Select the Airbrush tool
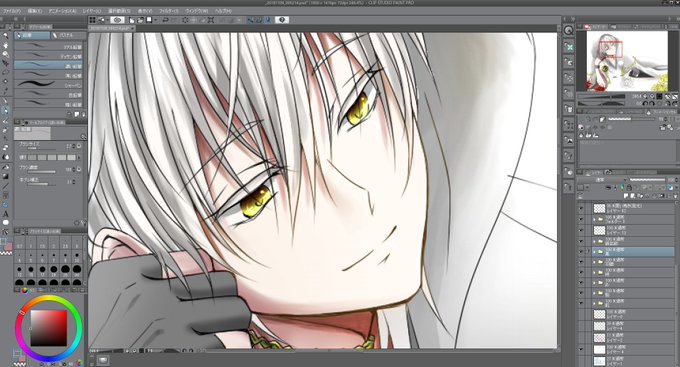This screenshot has width=680, height=367. (x=6, y=130)
